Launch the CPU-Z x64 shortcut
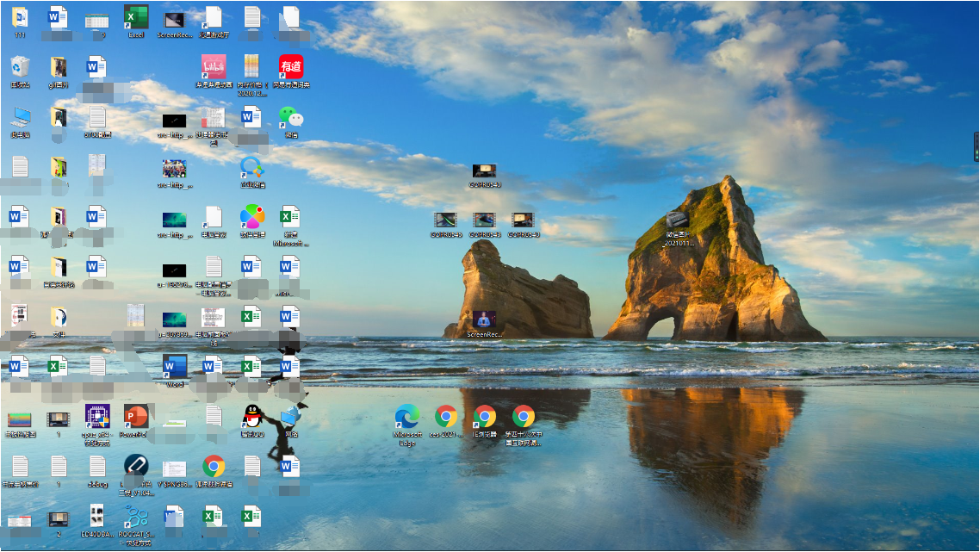The width and height of the screenshot is (980, 552). (x=97, y=418)
